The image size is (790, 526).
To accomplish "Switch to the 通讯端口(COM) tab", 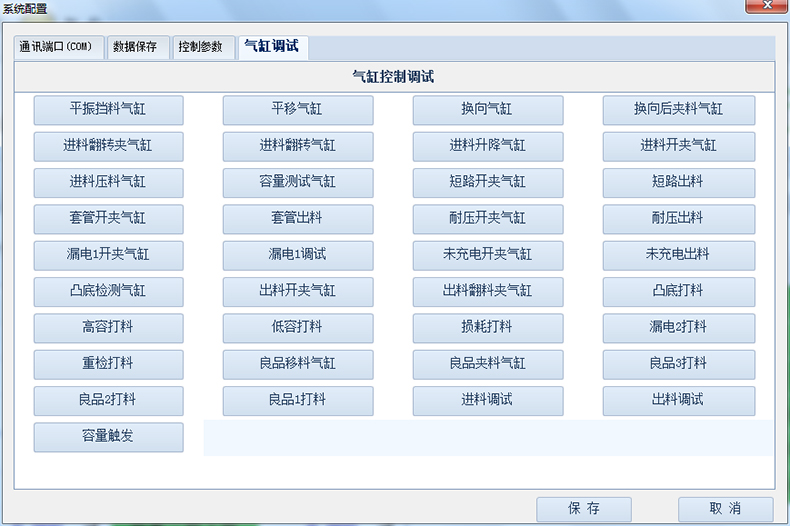I will tap(57, 47).
